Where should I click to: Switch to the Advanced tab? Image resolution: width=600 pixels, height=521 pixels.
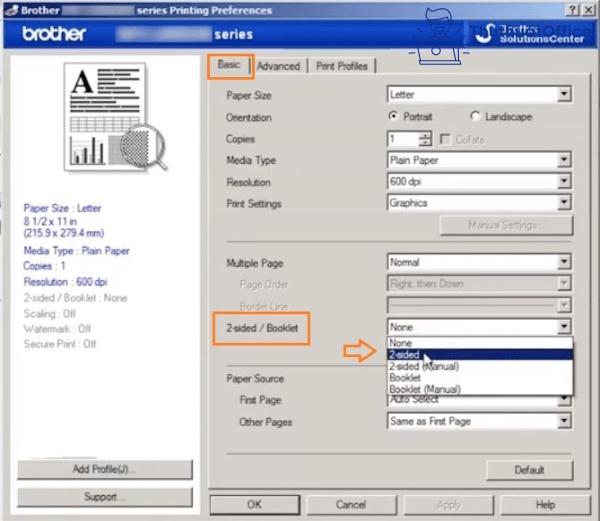click(x=279, y=66)
